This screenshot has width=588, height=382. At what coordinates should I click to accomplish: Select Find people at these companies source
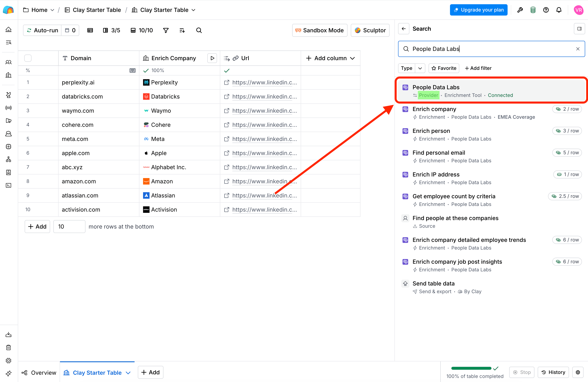point(491,222)
